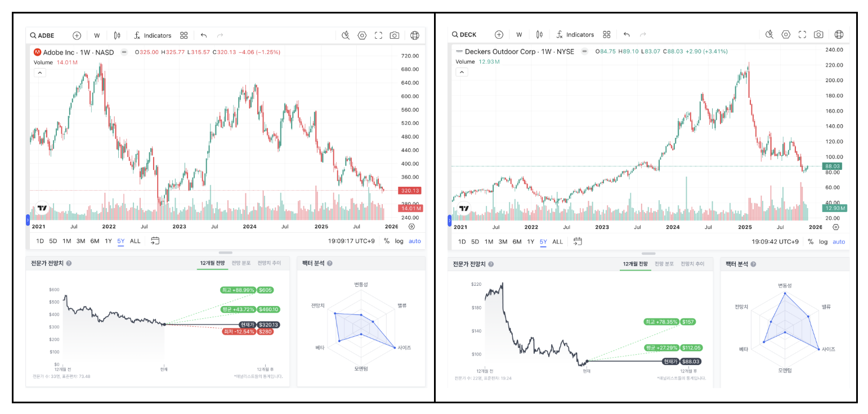Click the compare/add symbol plus icon beside ADBE

[77, 35]
